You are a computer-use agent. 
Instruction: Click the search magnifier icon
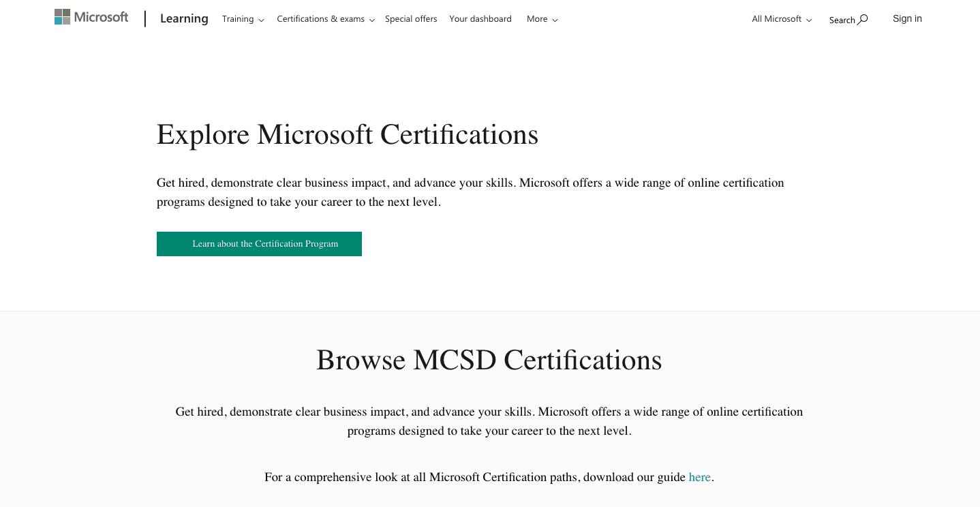(863, 19)
